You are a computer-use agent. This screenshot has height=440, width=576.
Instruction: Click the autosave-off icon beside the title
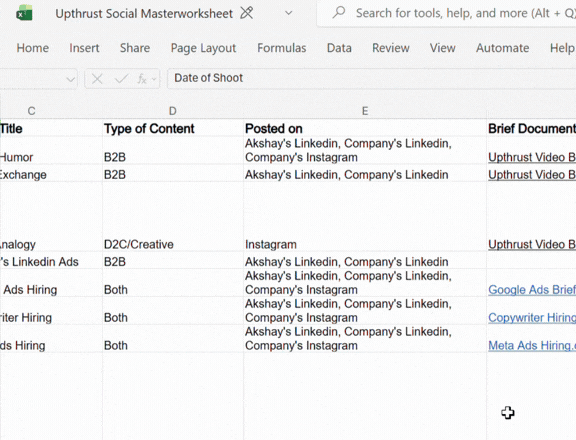(x=246, y=13)
